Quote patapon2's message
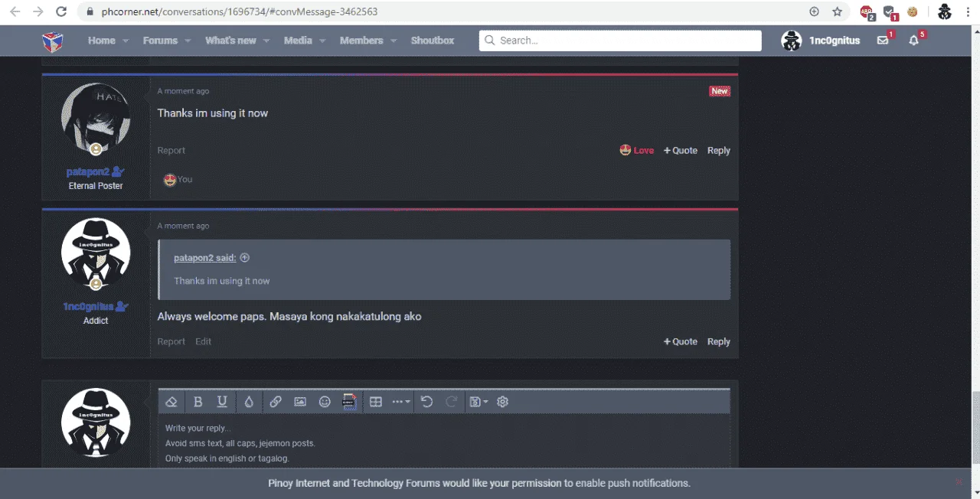Viewport: 980px width, 499px height. coord(681,151)
